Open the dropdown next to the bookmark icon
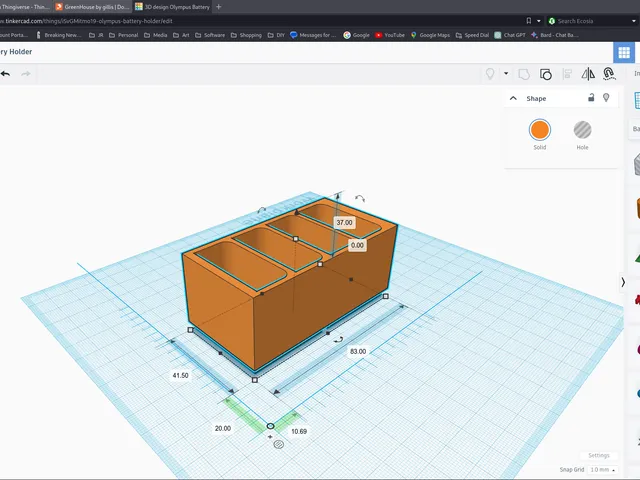Viewport: 640px width, 480px height. click(x=539, y=21)
